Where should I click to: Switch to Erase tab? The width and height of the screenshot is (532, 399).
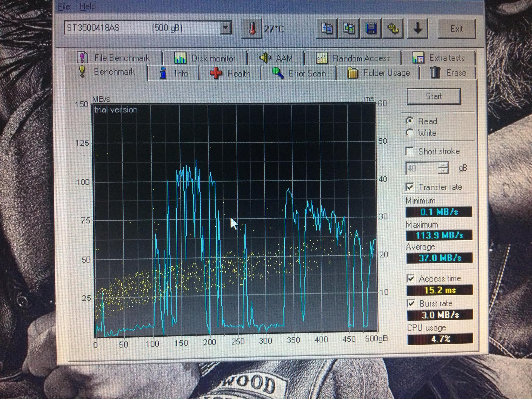point(448,73)
